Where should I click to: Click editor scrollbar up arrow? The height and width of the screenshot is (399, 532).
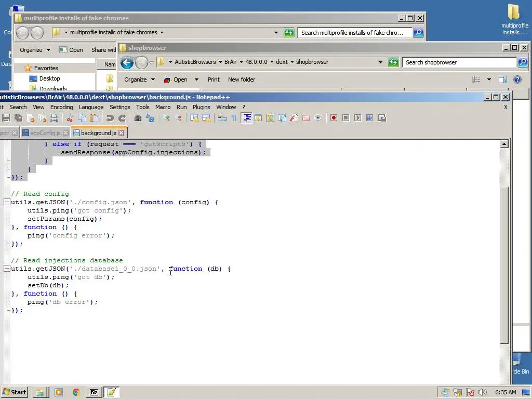tap(504, 144)
